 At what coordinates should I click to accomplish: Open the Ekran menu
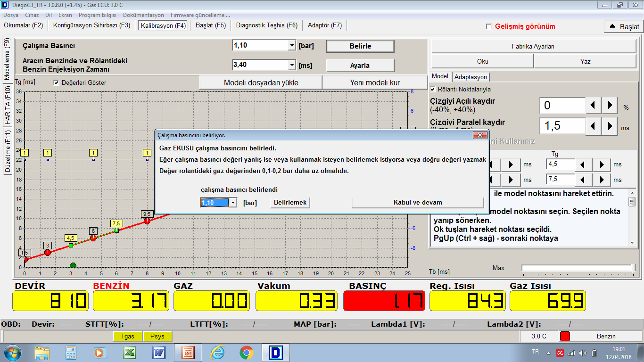tap(65, 15)
